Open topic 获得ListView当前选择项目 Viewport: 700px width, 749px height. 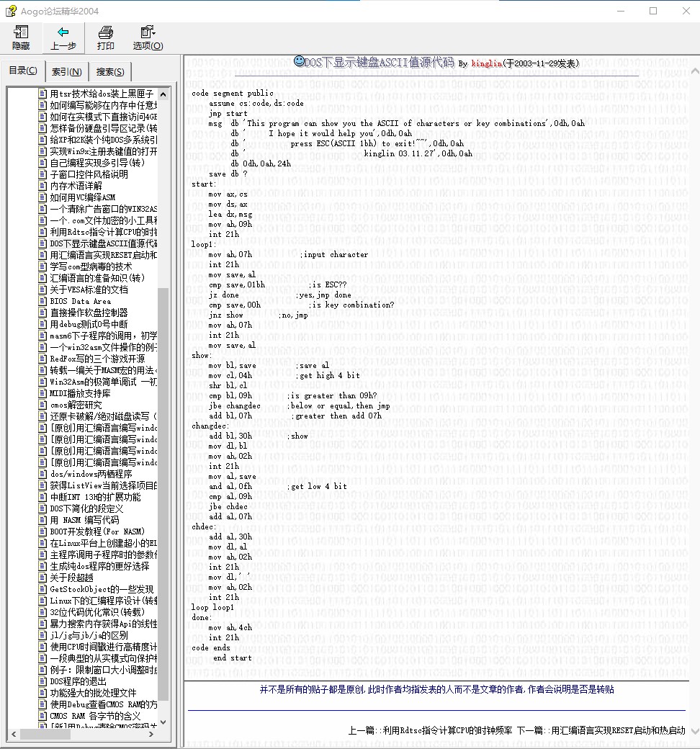click(x=103, y=485)
